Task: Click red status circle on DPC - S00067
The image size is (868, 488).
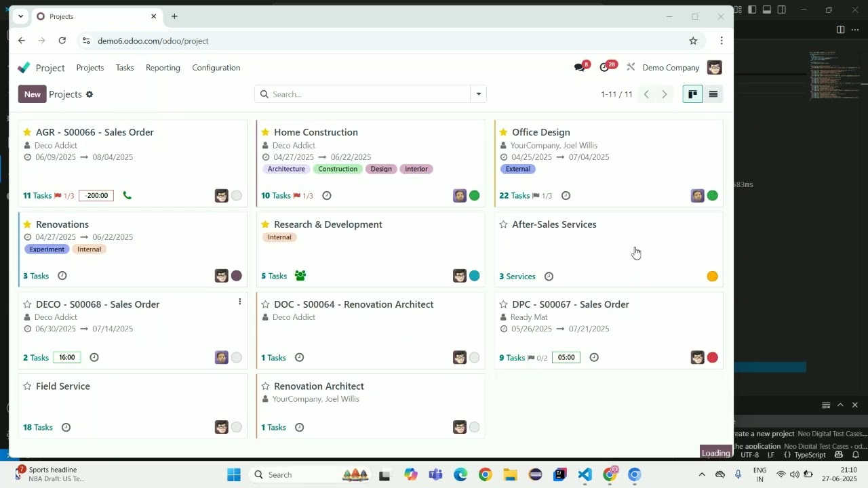Action: 712,358
